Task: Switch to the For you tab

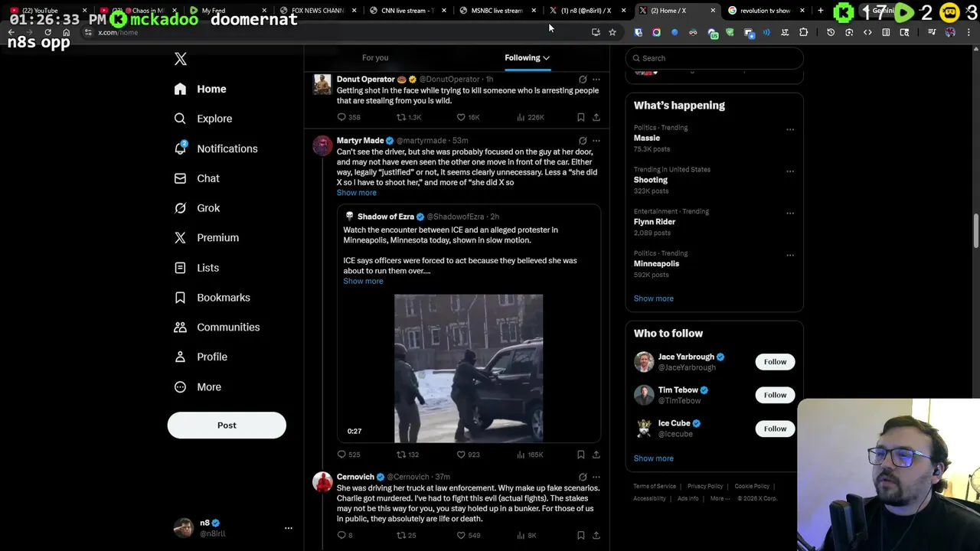Action: 375,57
